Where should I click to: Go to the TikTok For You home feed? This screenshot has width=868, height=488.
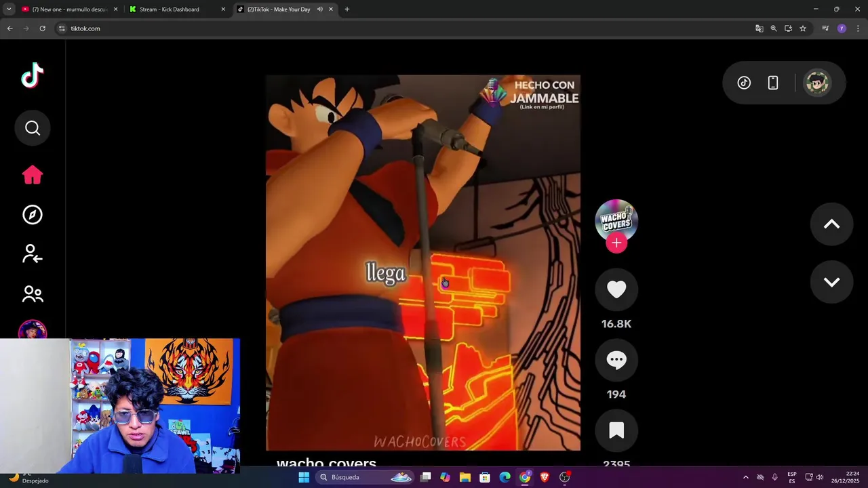33,175
